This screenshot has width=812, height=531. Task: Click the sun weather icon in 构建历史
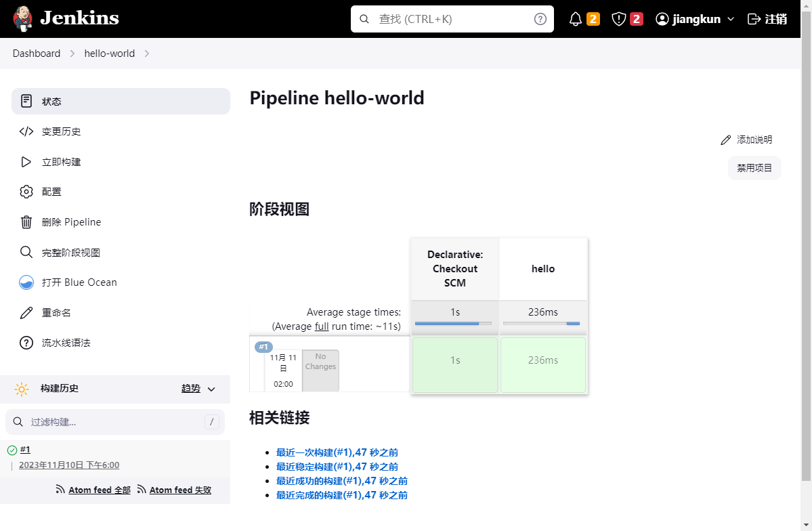21,389
